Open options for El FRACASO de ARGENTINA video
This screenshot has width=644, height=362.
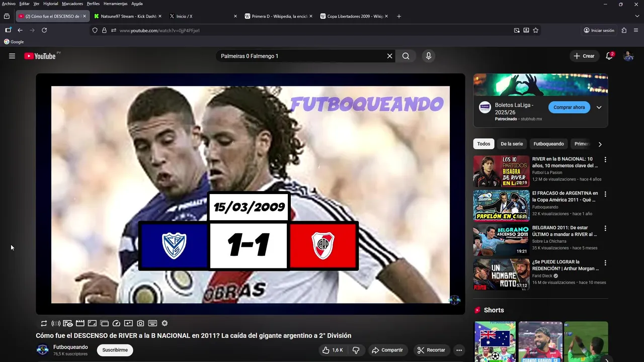pos(605,194)
